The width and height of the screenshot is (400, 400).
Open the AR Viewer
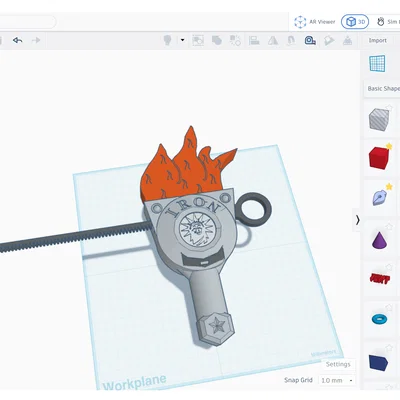click(315, 22)
